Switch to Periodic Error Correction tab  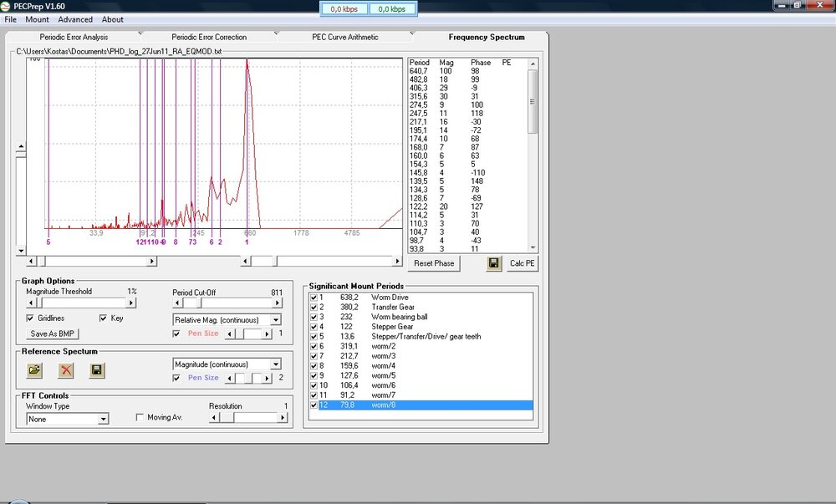209,38
